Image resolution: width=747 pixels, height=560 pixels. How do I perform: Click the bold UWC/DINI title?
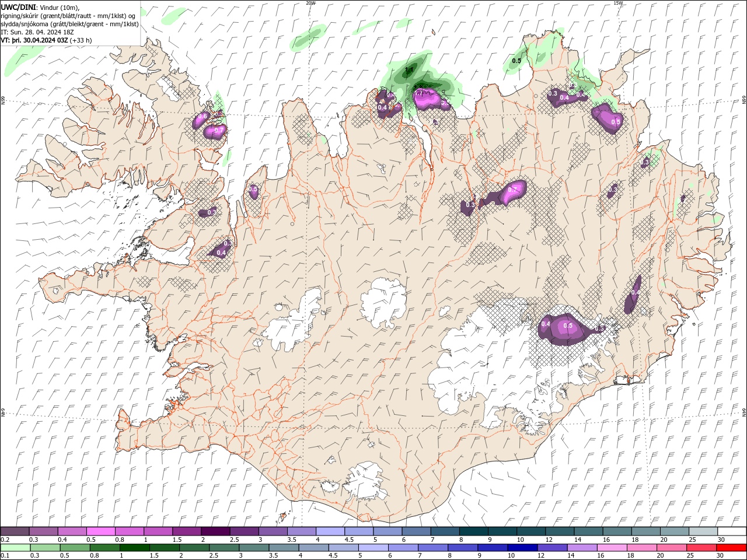pyautogui.click(x=19, y=7)
